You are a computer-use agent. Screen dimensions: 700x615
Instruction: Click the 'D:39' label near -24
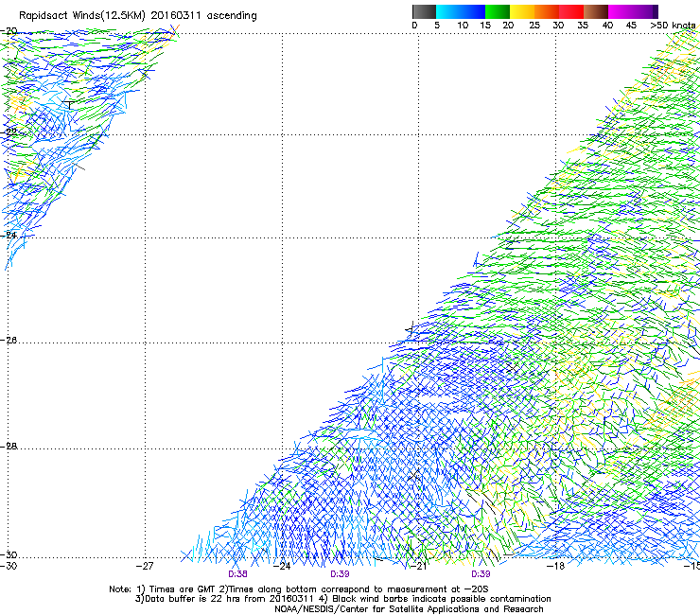pyautogui.click(x=340, y=574)
